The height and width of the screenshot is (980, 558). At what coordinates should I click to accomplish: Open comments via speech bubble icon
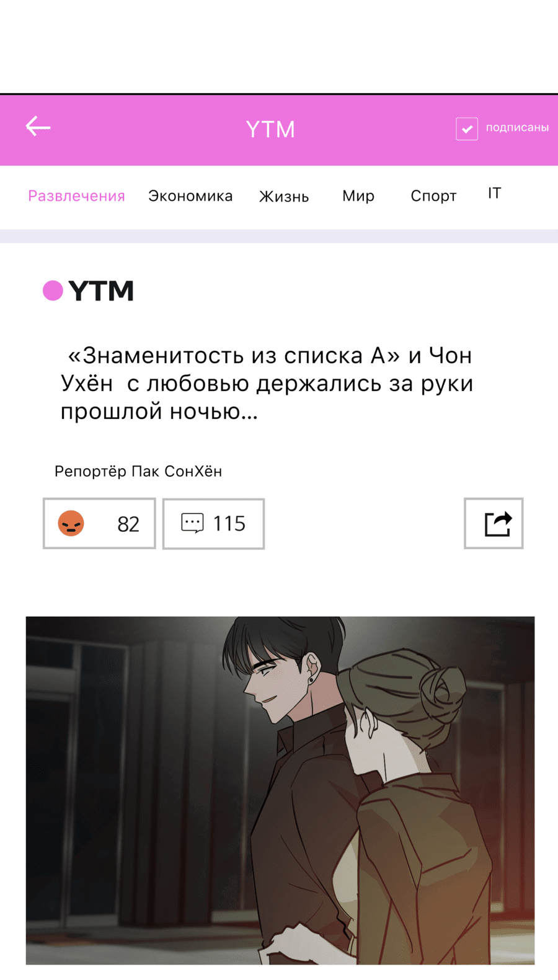192,523
